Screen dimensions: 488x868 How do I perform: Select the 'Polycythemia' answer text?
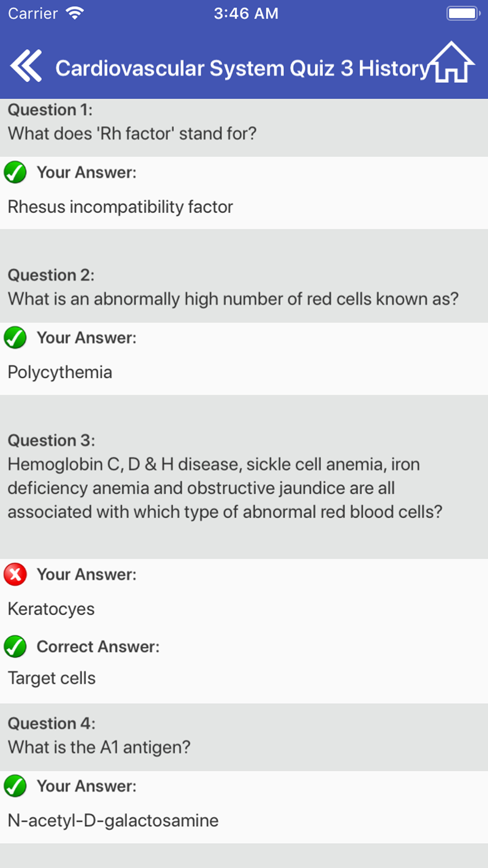(60, 372)
